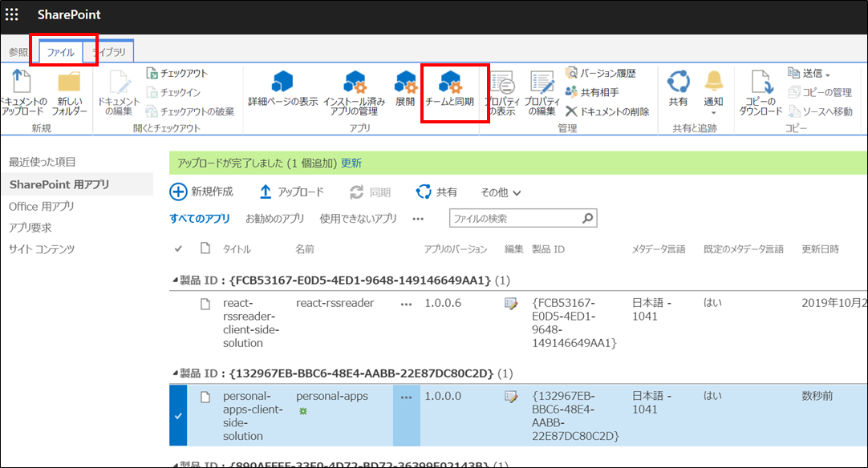Screen dimensions: 868x468
Task: Click the 更新 link in upload banner
Action: (x=351, y=163)
